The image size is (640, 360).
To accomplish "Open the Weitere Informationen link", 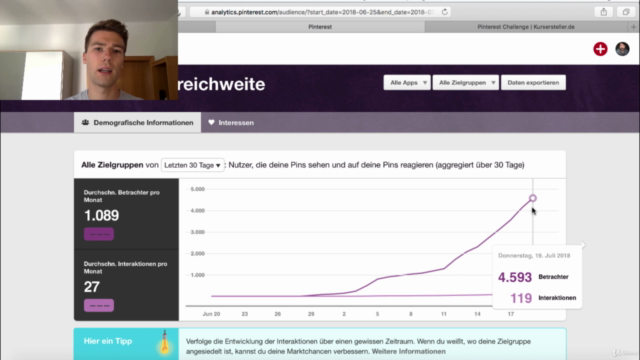I will 409,351.
